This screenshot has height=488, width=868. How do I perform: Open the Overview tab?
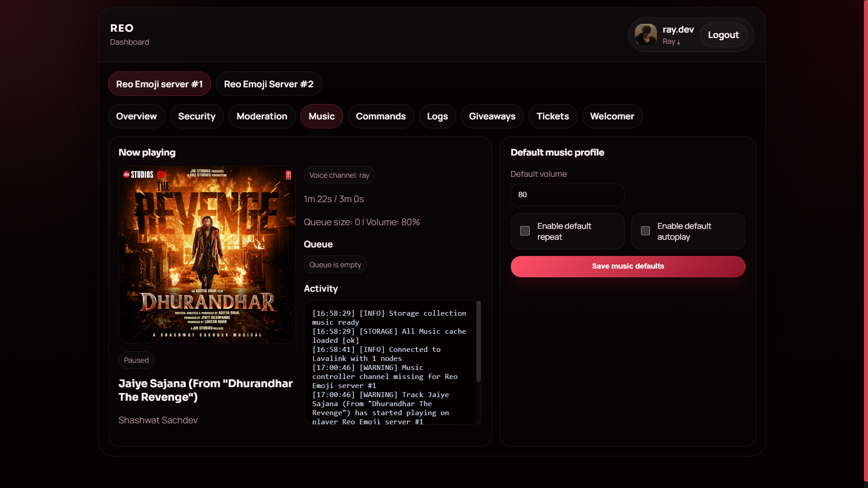pyautogui.click(x=137, y=116)
